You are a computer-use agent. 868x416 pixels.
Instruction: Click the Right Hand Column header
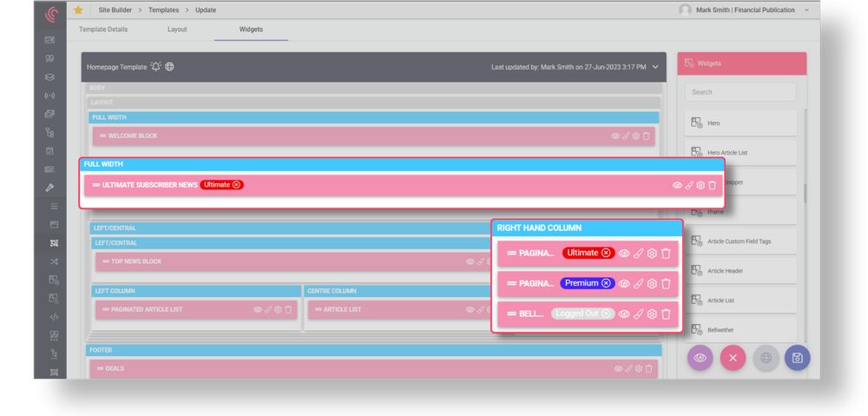tap(587, 228)
